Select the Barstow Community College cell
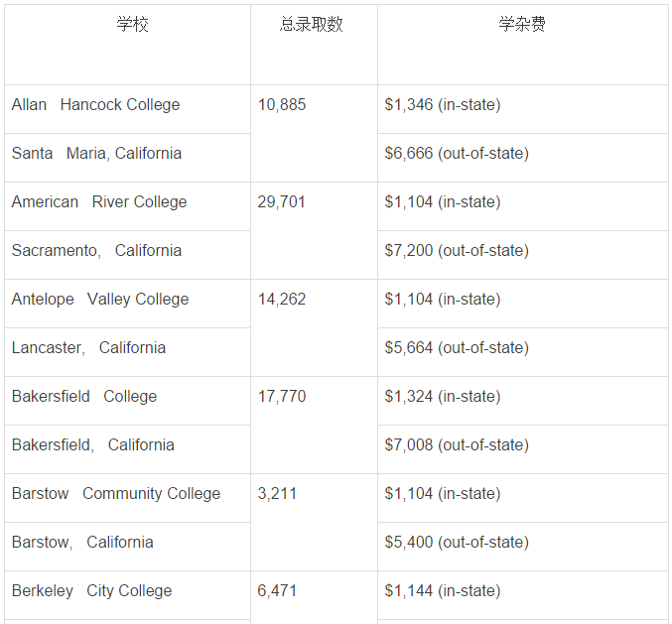The width and height of the screenshot is (672, 624). coord(128,498)
